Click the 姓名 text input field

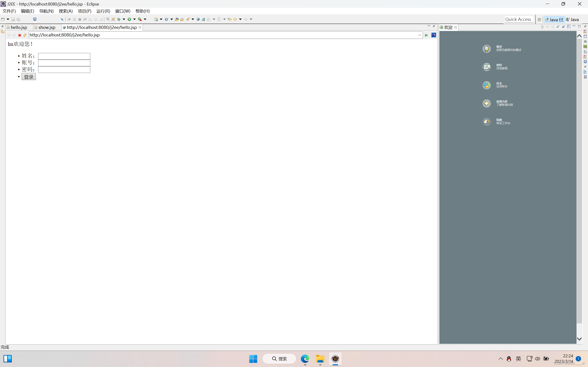[64, 56]
